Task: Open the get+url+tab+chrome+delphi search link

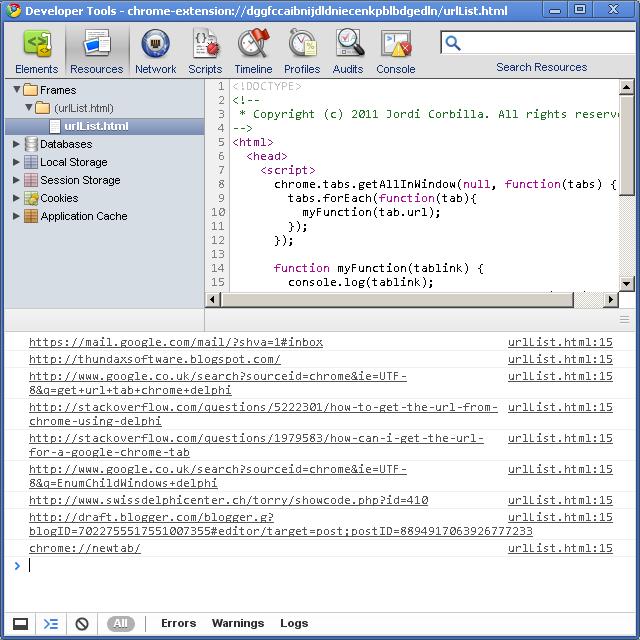Action: click(x=218, y=383)
